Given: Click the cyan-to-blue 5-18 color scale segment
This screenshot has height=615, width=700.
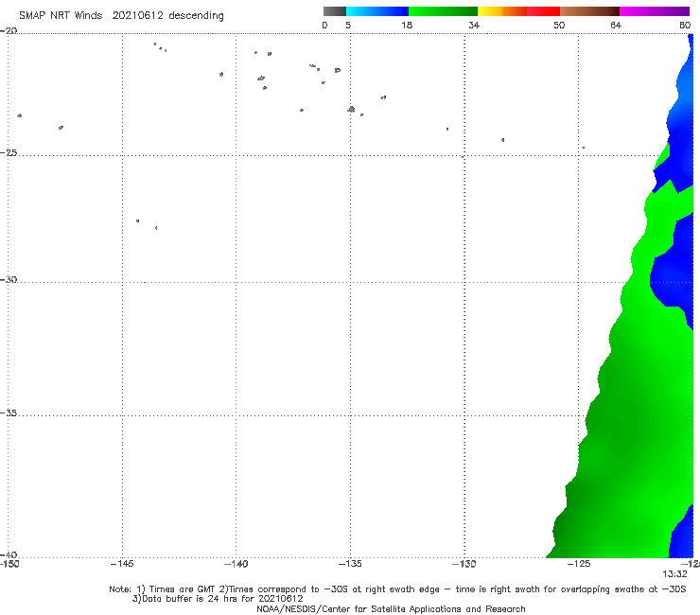Looking at the screenshot, I should pyautogui.click(x=377, y=11).
